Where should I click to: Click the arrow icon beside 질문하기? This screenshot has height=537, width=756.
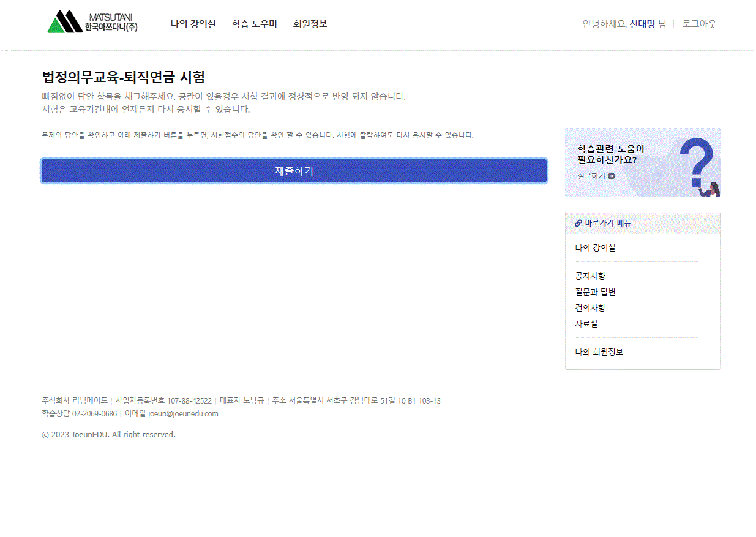coord(612,176)
